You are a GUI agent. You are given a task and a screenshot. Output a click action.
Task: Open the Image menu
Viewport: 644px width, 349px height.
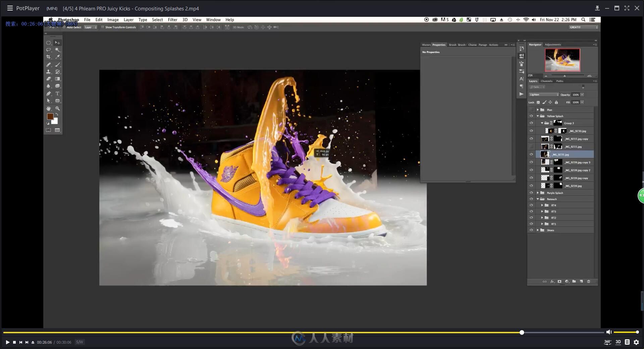pos(113,20)
